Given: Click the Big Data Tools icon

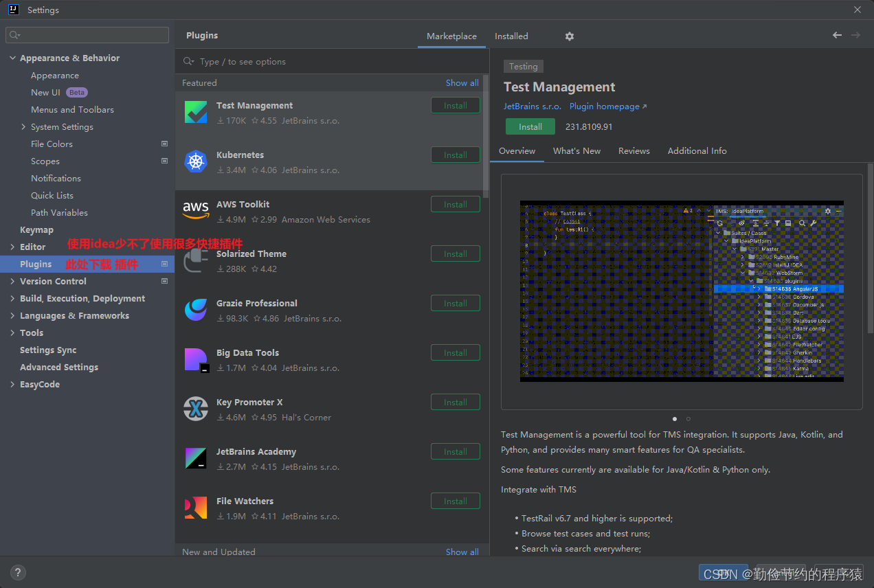Looking at the screenshot, I should [196, 360].
